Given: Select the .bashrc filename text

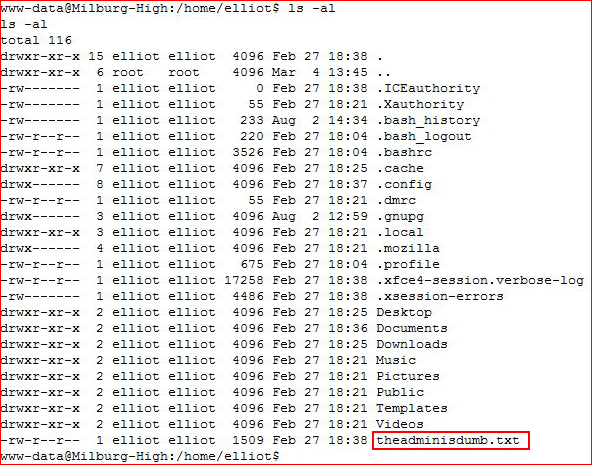Looking at the screenshot, I should coord(404,152).
